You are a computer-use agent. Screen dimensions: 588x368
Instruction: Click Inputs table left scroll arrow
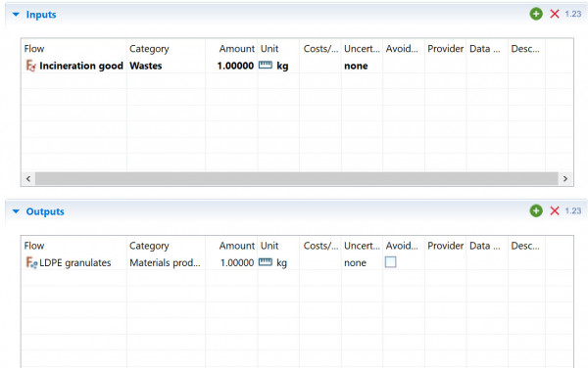(28, 179)
